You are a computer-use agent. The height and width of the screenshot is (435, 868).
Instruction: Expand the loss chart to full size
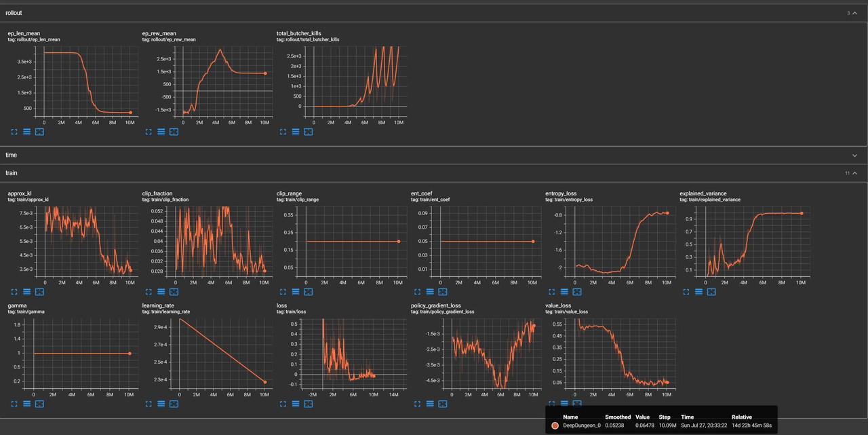283,404
